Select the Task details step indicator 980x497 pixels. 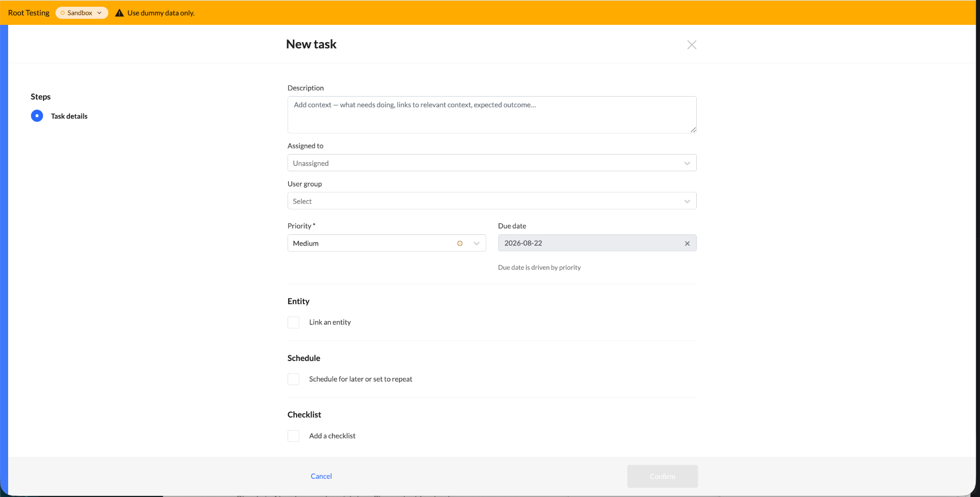coord(37,116)
